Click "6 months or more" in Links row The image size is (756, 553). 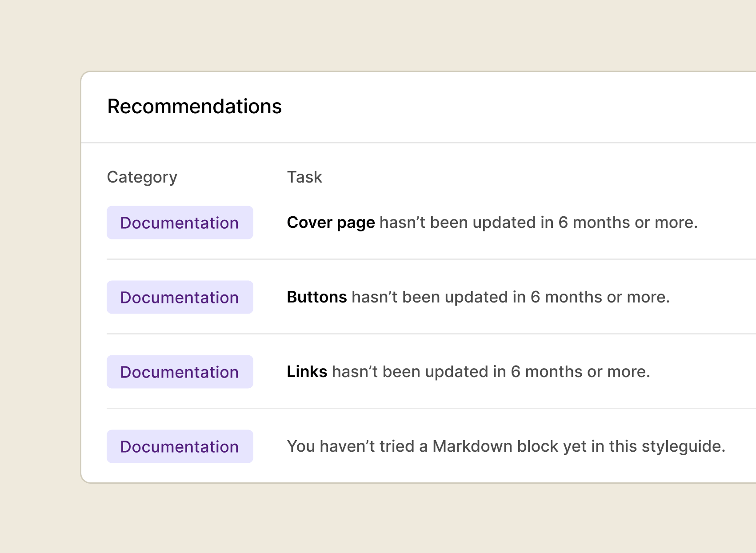[x=580, y=372]
